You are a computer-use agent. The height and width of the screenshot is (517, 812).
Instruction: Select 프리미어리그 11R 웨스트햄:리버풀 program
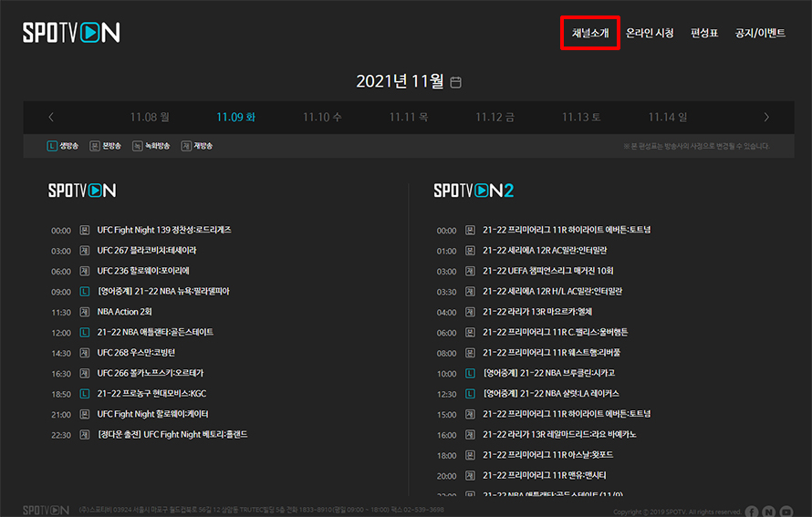551,353
